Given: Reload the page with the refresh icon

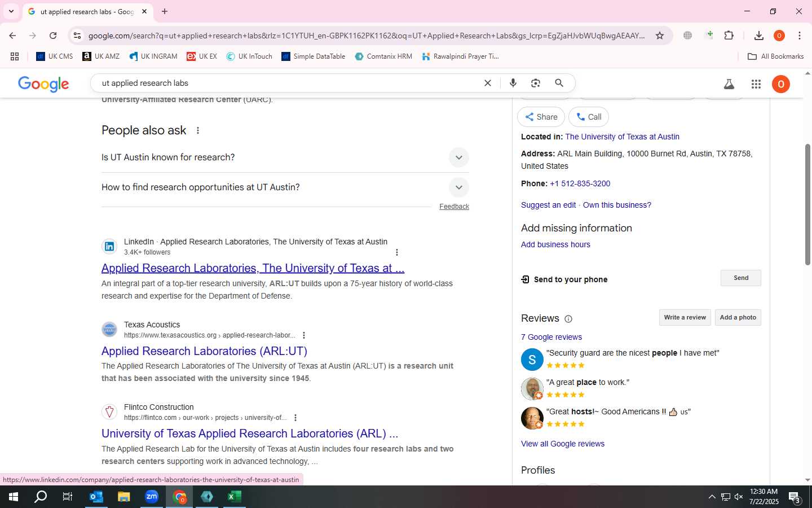Looking at the screenshot, I should (53, 36).
